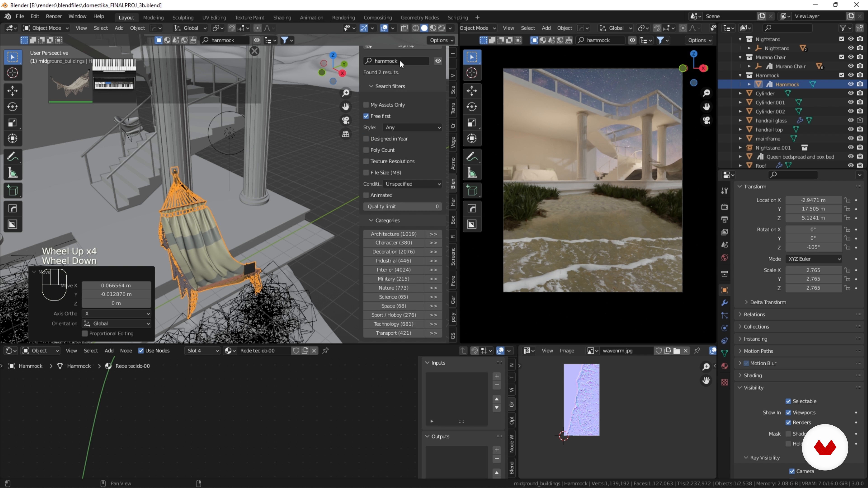868x488 pixels.
Task: Enable the Animated filter checkbox
Action: 366,195
